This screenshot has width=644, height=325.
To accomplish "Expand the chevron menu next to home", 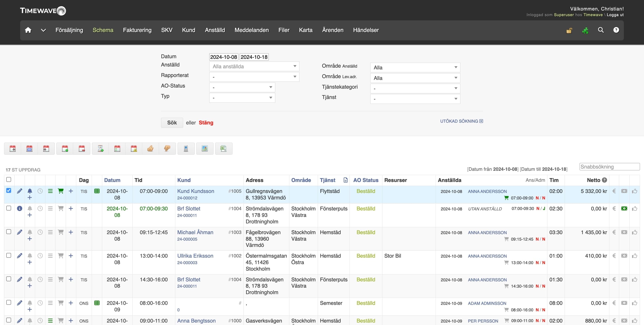I will click(x=43, y=30).
